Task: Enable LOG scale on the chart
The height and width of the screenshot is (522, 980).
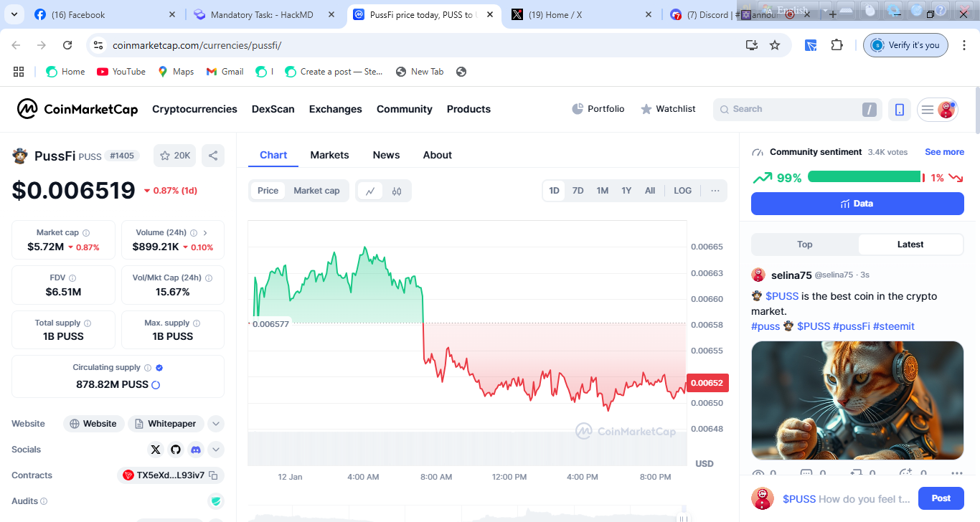Action: coord(682,191)
